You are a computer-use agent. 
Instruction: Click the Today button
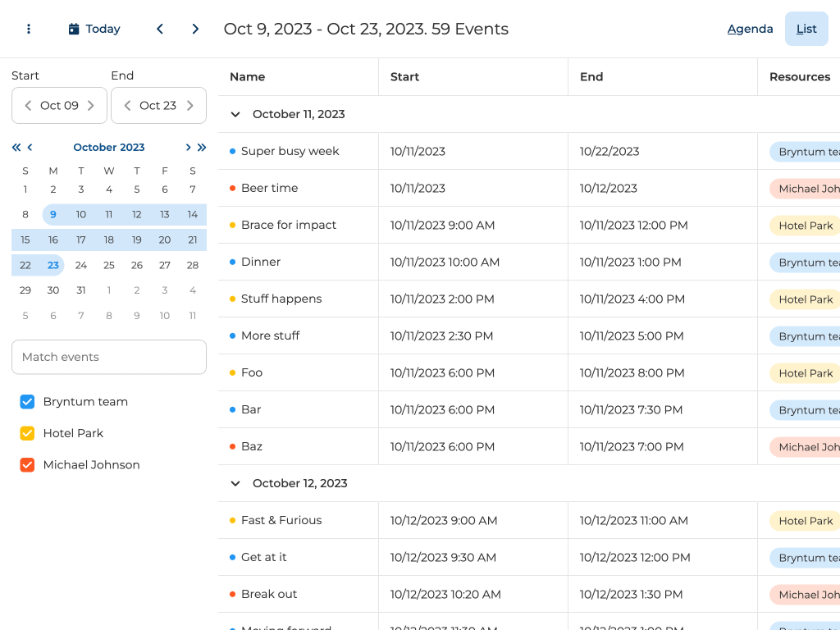(94, 29)
